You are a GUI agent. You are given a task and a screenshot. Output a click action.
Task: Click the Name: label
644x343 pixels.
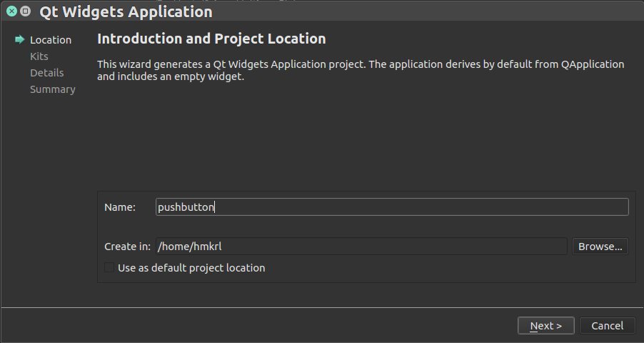pos(120,207)
